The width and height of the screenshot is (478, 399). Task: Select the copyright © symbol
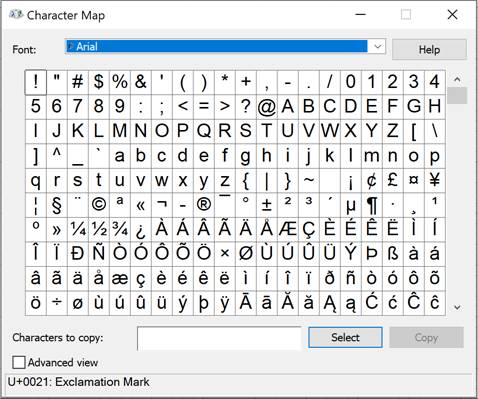[x=99, y=205]
